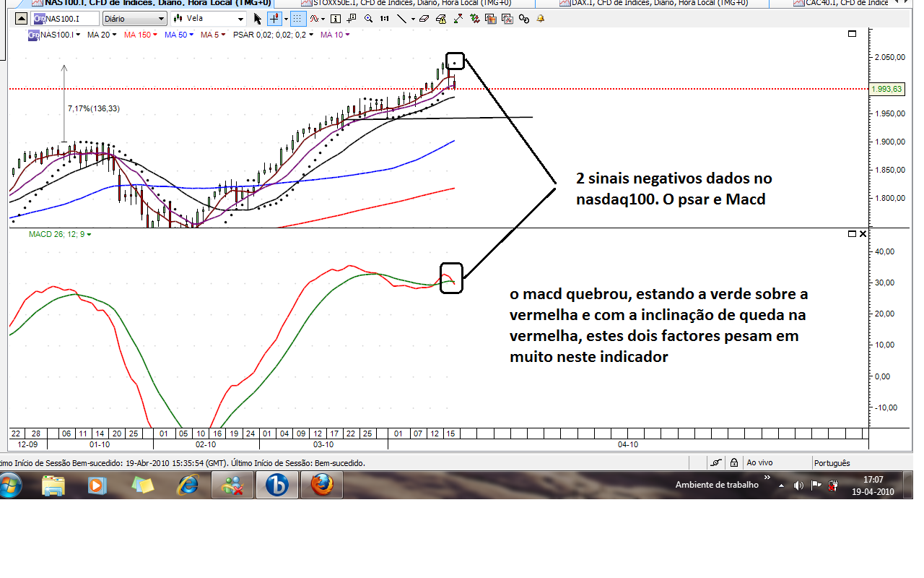Switch to the NAS100.I chart tab

pos(148,4)
